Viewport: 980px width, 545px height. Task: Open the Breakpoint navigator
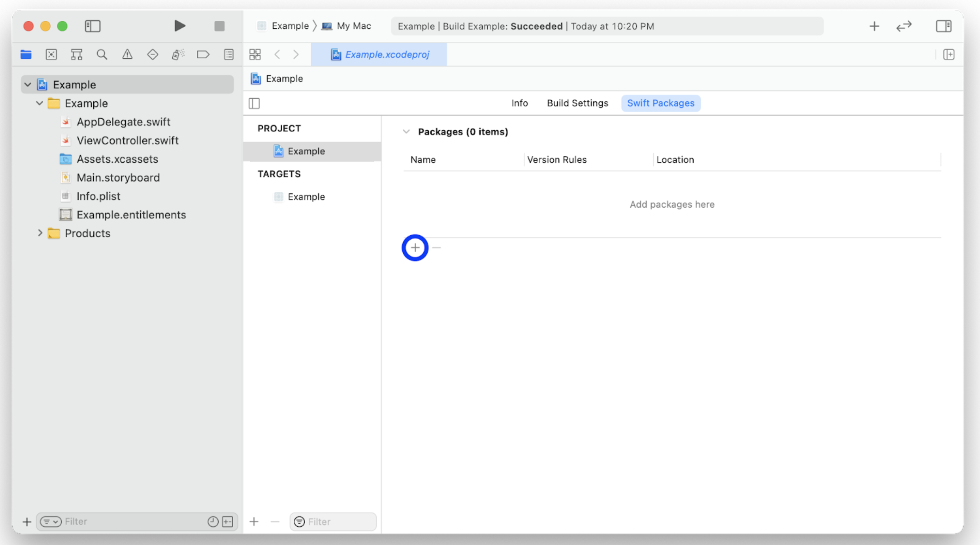click(203, 54)
